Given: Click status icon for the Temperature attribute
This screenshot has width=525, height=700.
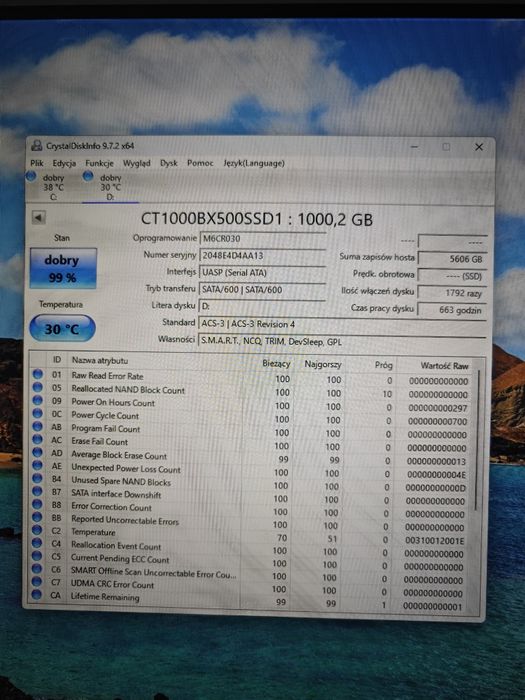Looking at the screenshot, I should click(x=37, y=530).
